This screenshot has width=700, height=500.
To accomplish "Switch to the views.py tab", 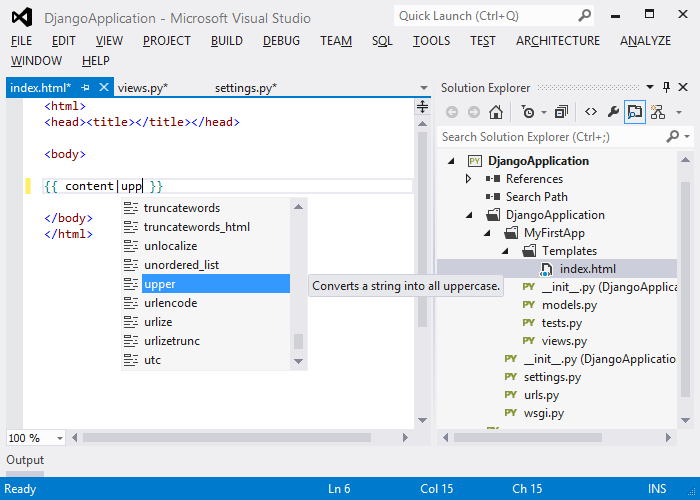I will 143,88.
